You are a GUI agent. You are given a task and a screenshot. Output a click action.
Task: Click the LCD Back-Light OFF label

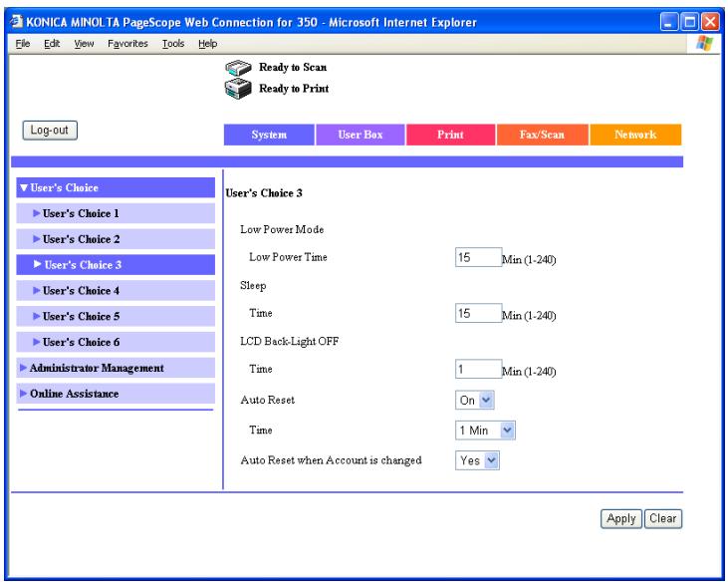point(289,342)
